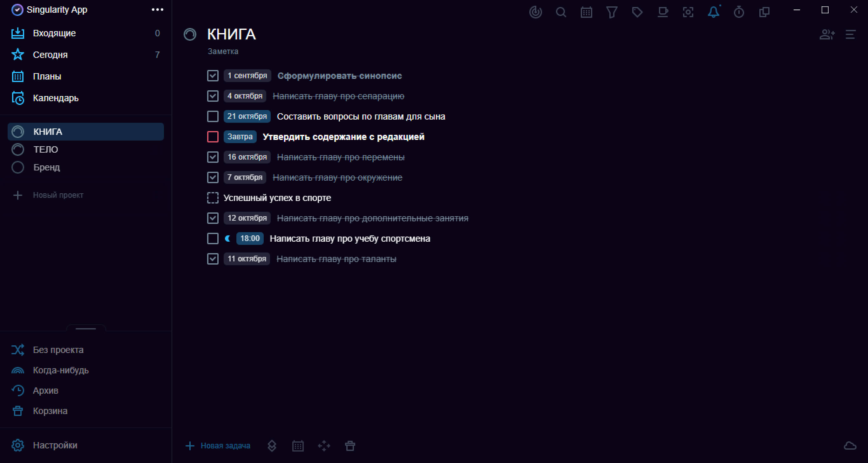The image size is (868, 463).
Task: Open the filter funnel icon
Action: (612, 12)
